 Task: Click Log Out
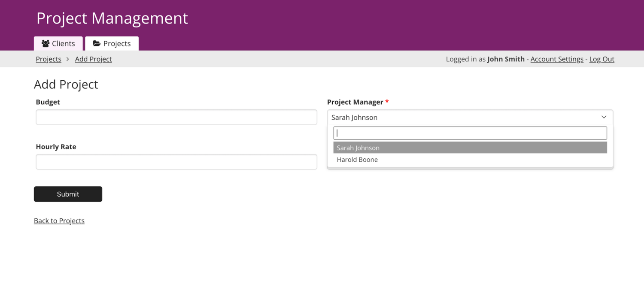[x=601, y=59]
